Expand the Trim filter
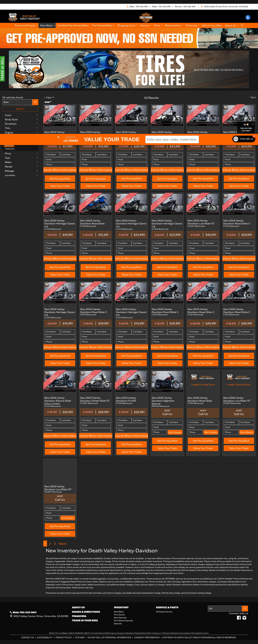 tap(21, 128)
